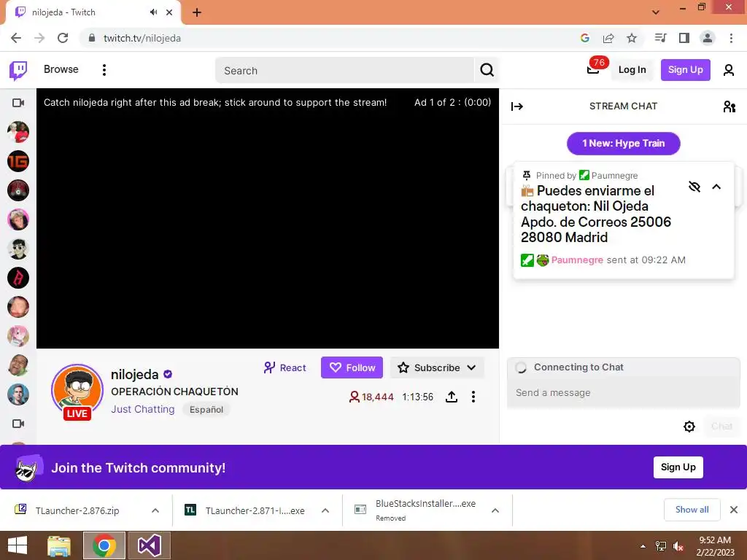Screen dimensions: 747x560
Task: Click the Sign Up button in purple banner
Action: pos(678,467)
